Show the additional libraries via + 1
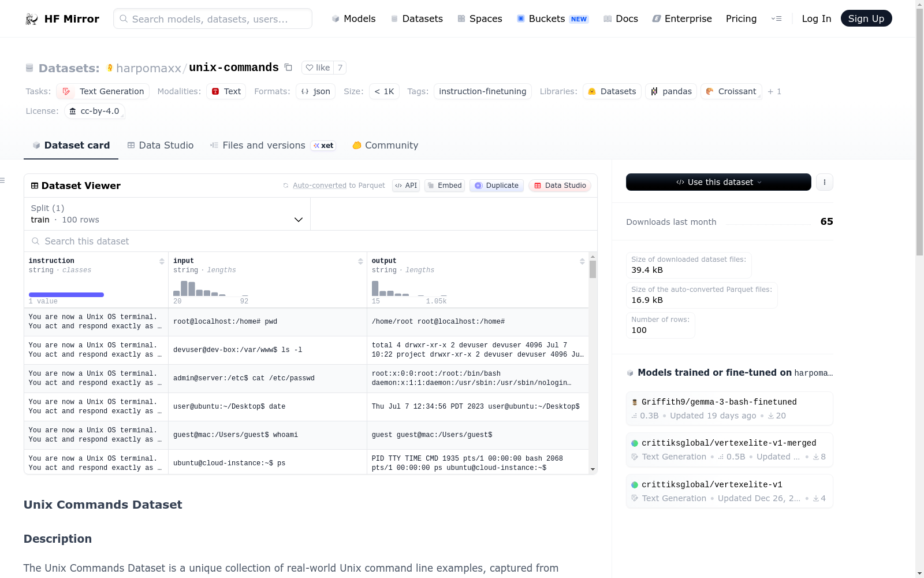The width and height of the screenshot is (924, 578). click(x=774, y=91)
